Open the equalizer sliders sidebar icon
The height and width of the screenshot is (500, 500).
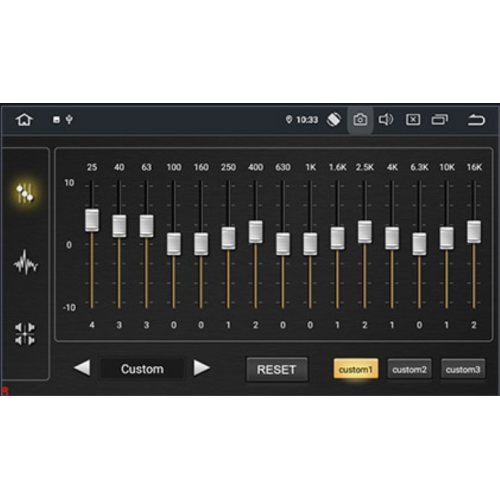(25, 193)
